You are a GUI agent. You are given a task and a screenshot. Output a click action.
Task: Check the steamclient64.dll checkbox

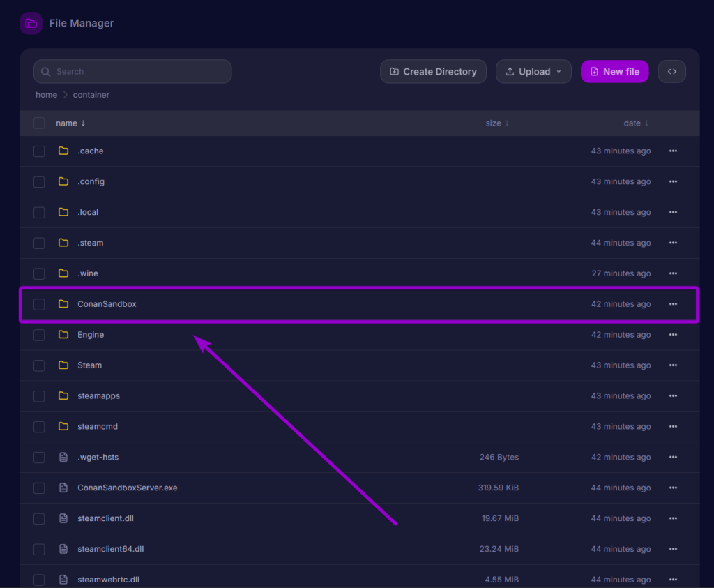39,549
